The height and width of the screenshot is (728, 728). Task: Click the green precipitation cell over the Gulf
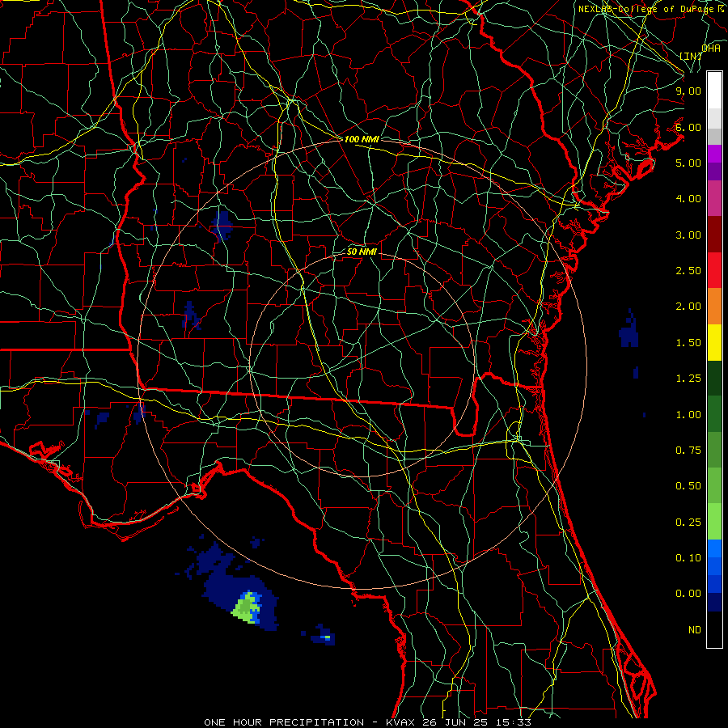(x=246, y=607)
